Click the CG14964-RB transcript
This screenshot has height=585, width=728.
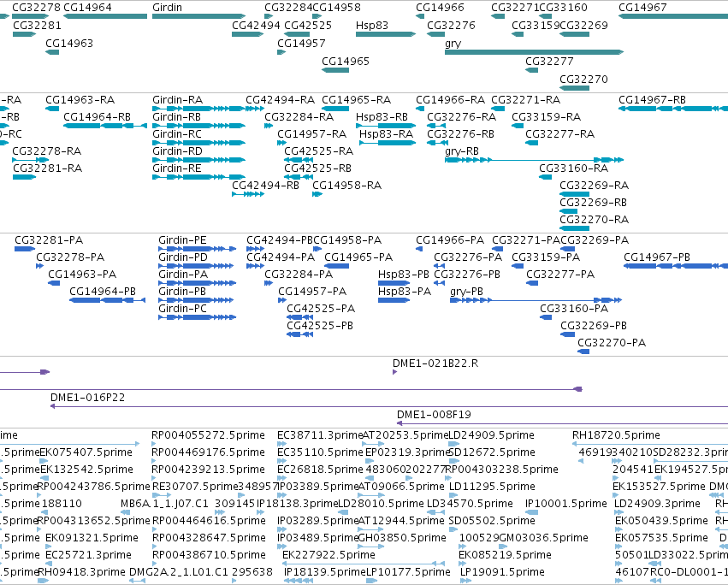tap(105, 126)
